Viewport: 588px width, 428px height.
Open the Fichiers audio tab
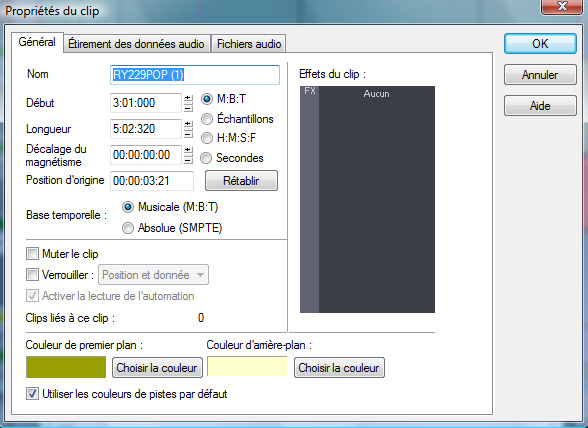pyautogui.click(x=249, y=44)
